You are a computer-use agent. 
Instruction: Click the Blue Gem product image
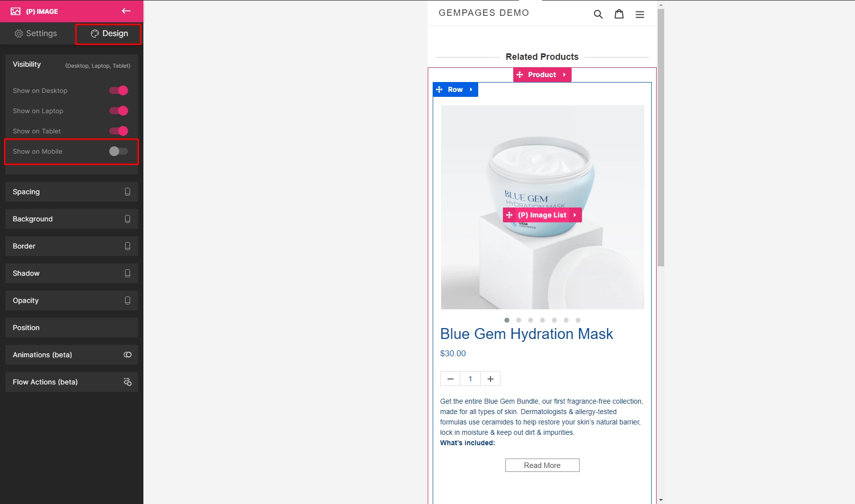coord(542,208)
